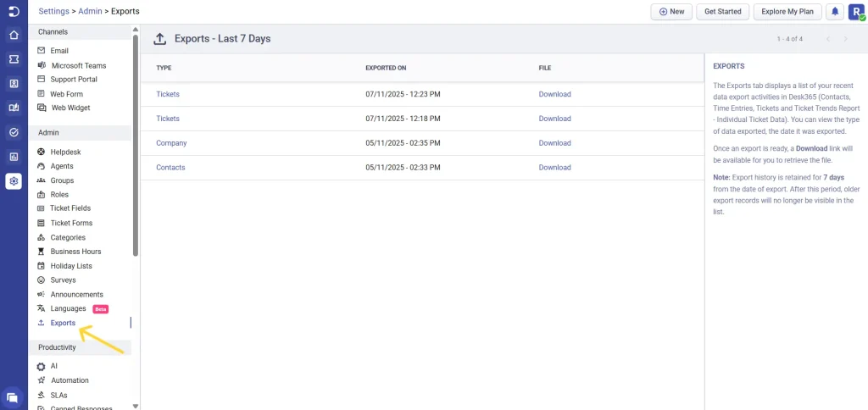Click the TYPE column header
The height and width of the screenshot is (410, 868).
[164, 68]
